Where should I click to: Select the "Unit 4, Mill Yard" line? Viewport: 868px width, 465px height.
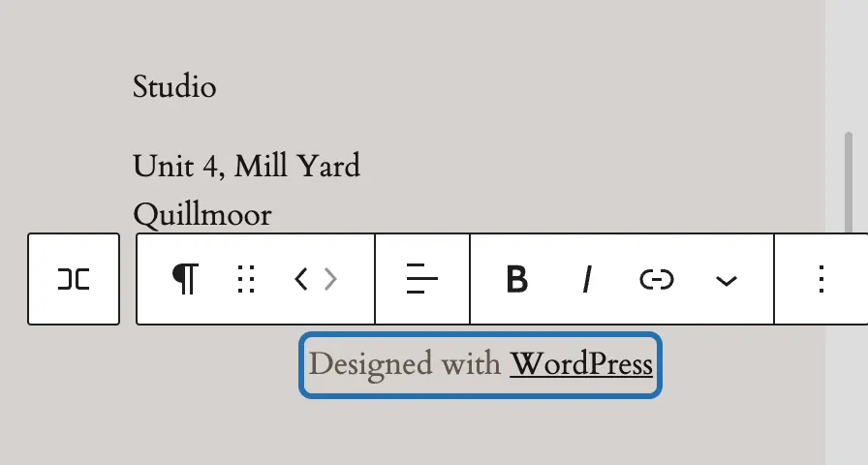(x=246, y=166)
